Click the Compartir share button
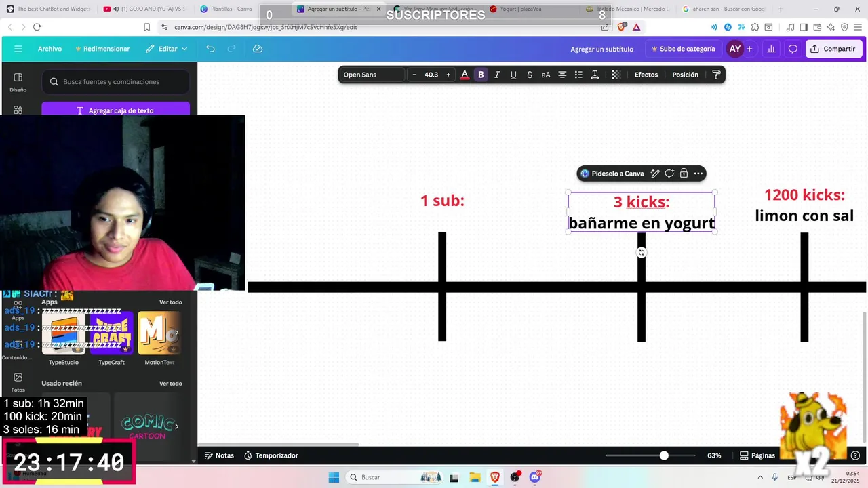The image size is (868, 488). 833,49
